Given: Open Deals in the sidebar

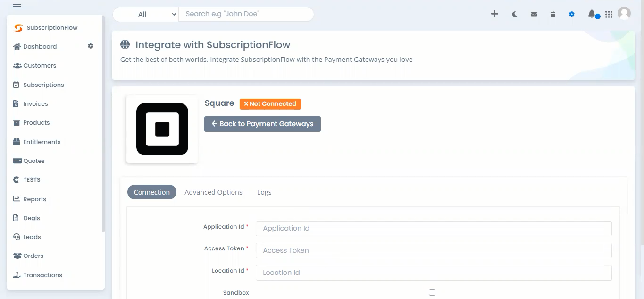Looking at the screenshot, I should point(32,218).
